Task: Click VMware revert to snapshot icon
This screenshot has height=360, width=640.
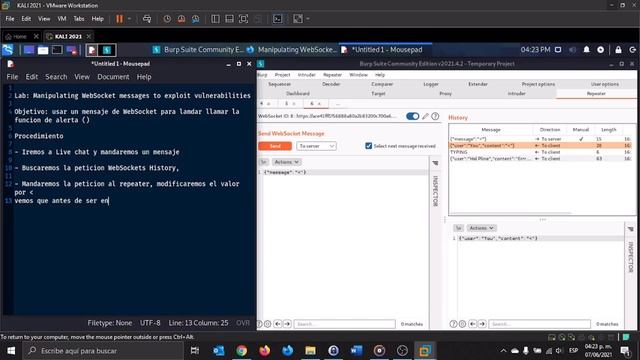Action: point(181,19)
